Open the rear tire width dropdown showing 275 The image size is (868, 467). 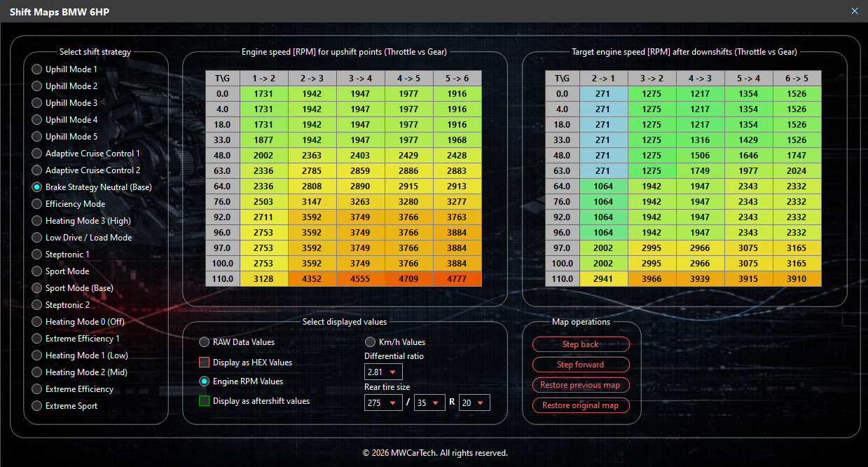click(x=383, y=402)
